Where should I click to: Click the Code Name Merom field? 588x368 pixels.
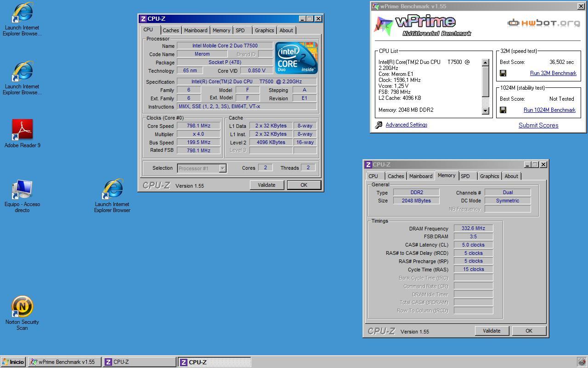[x=202, y=54]
